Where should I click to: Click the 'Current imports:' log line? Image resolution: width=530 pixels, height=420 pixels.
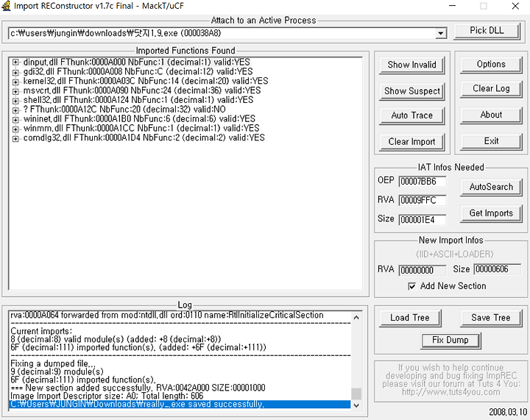[x=41, y=331]
